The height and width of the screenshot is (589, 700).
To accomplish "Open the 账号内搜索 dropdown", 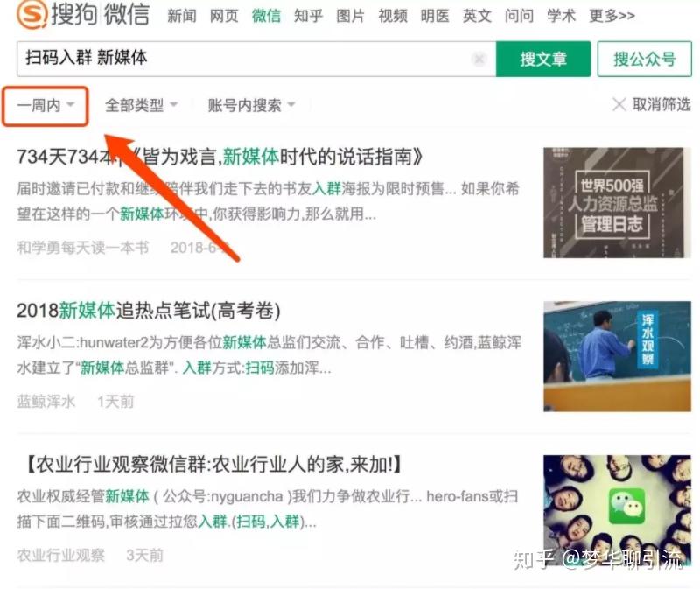I will (x=251, y=105).
